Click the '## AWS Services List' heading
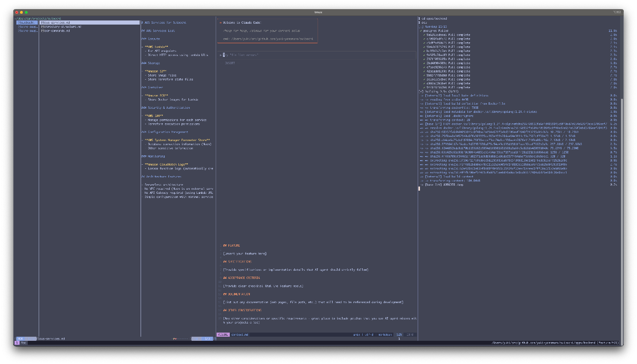This screenshot has width=637, height=364. tap(158, 30)
